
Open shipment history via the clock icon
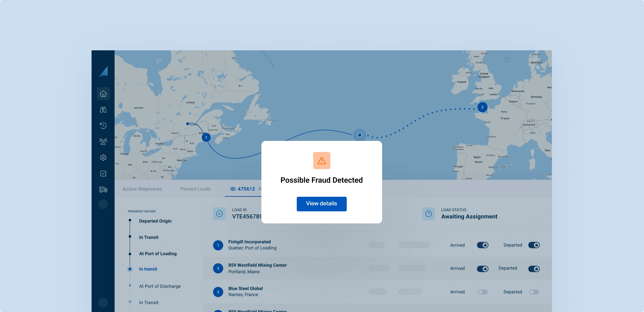(x=103, y=126)
